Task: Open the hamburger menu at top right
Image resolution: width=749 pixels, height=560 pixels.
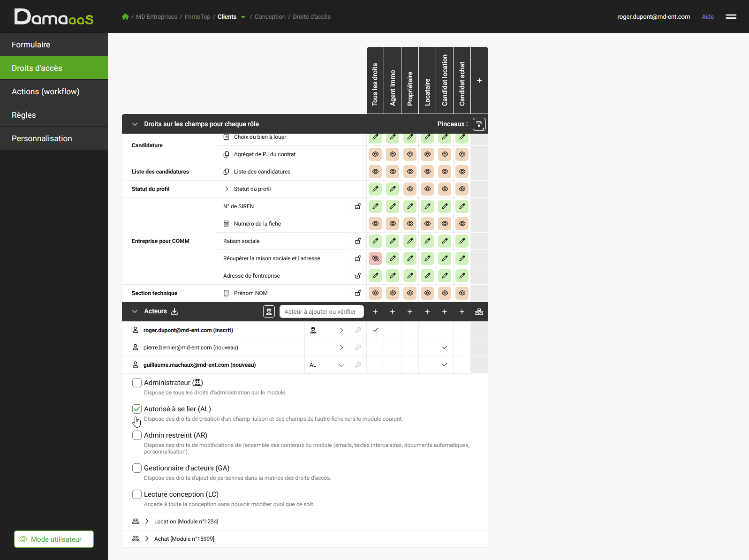Action: tap(731, 16)
